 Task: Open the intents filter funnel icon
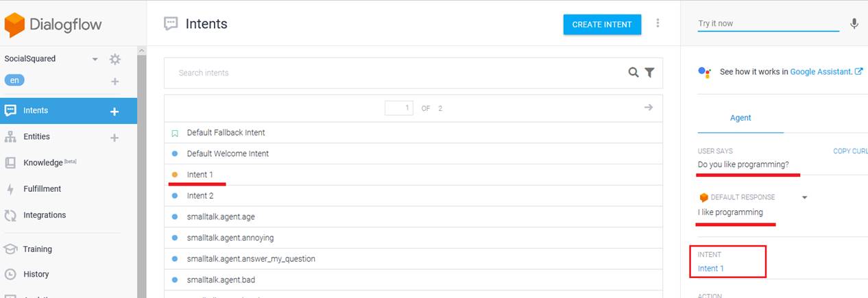click(649, 73)
